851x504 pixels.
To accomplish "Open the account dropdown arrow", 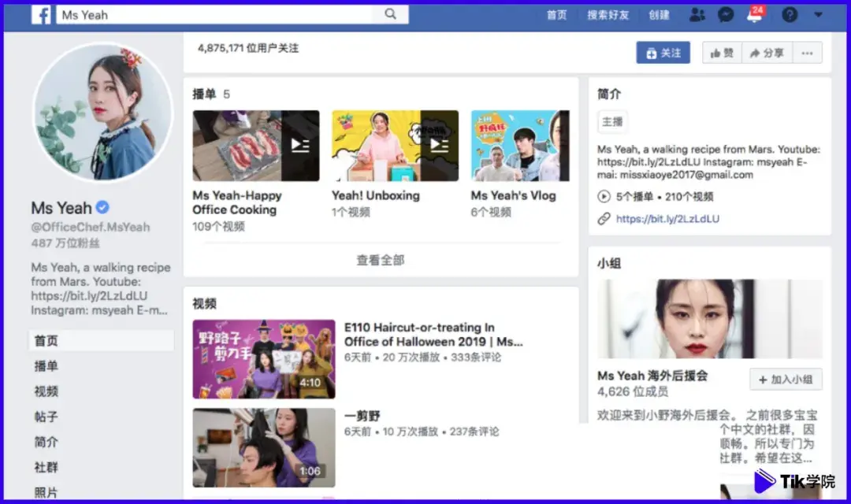I will 818,15.
